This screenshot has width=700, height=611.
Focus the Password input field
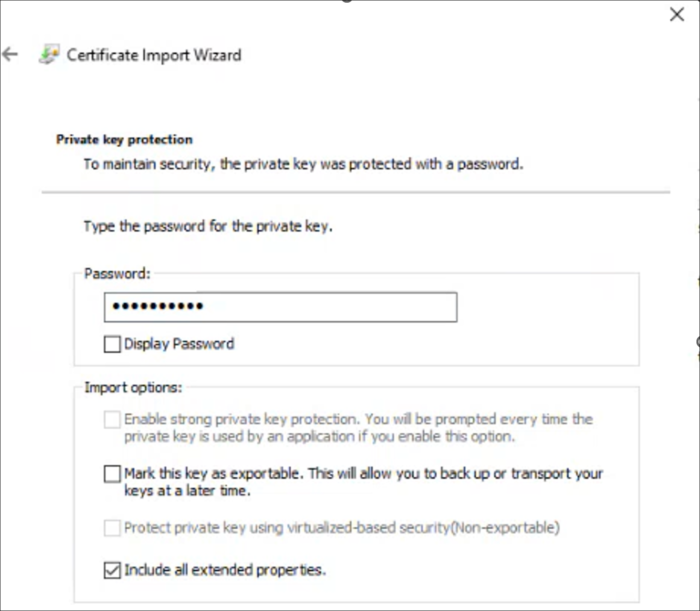(x=280, y=307)
